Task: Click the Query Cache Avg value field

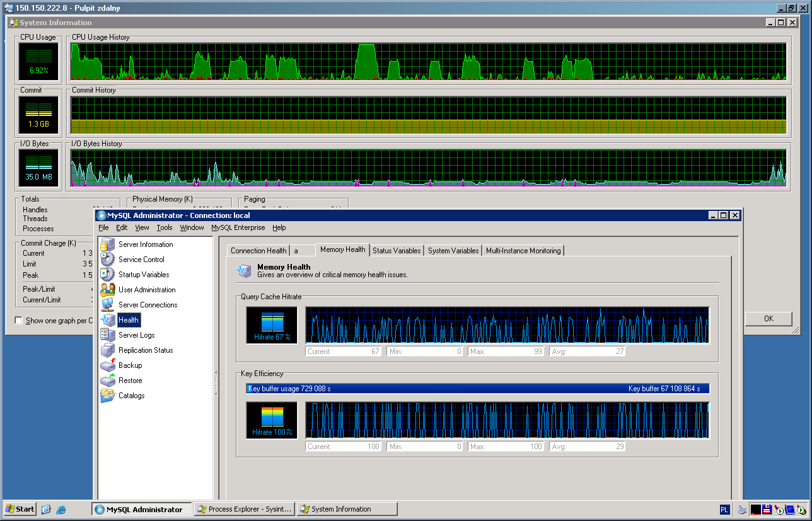Action: pyautogui.click(x=588, y=352)
